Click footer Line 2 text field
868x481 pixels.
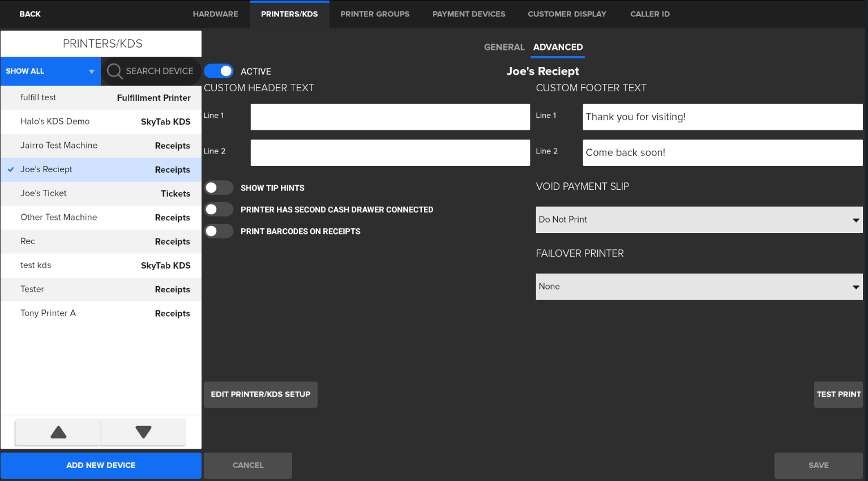[722, 153]
